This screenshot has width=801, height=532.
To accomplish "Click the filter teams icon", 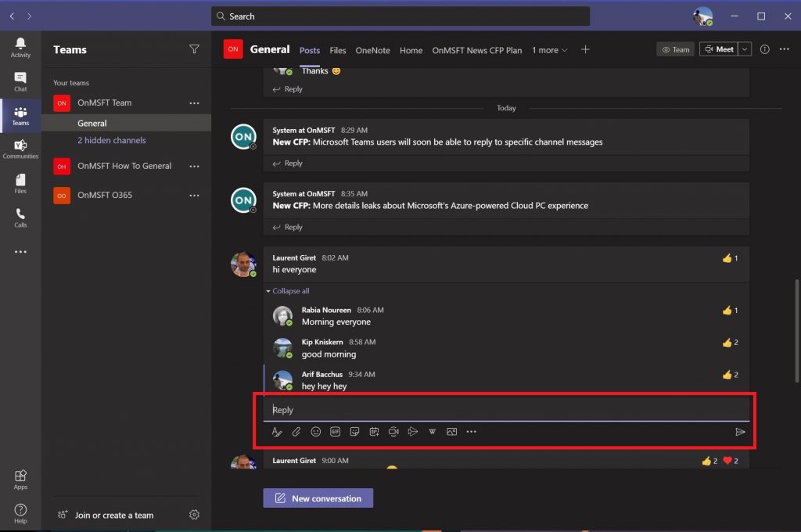I will (x=194, y=49).
